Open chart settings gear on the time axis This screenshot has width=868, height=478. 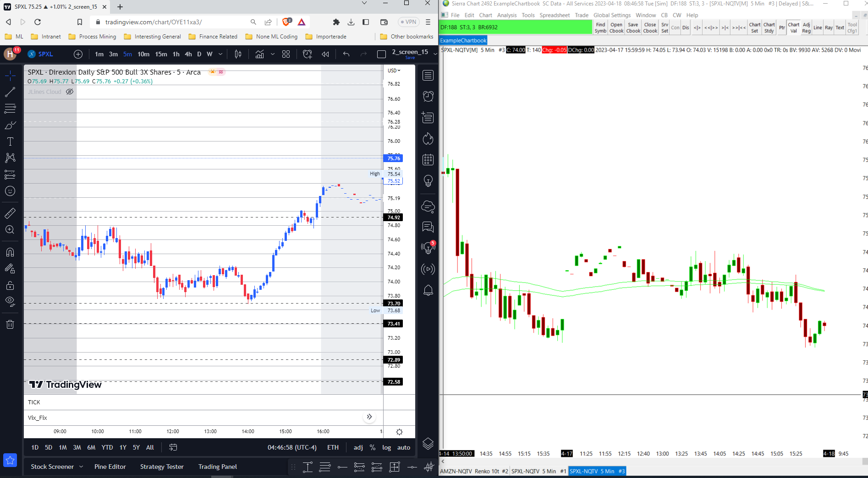(x=399, y=432)
